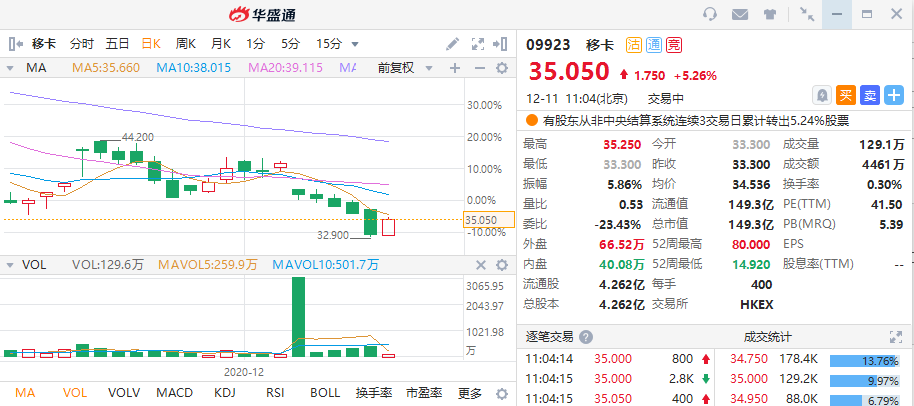Open bottom indicator bar settings gear
The width and height of the screenshot is (914, 406).
click(502, 393)
